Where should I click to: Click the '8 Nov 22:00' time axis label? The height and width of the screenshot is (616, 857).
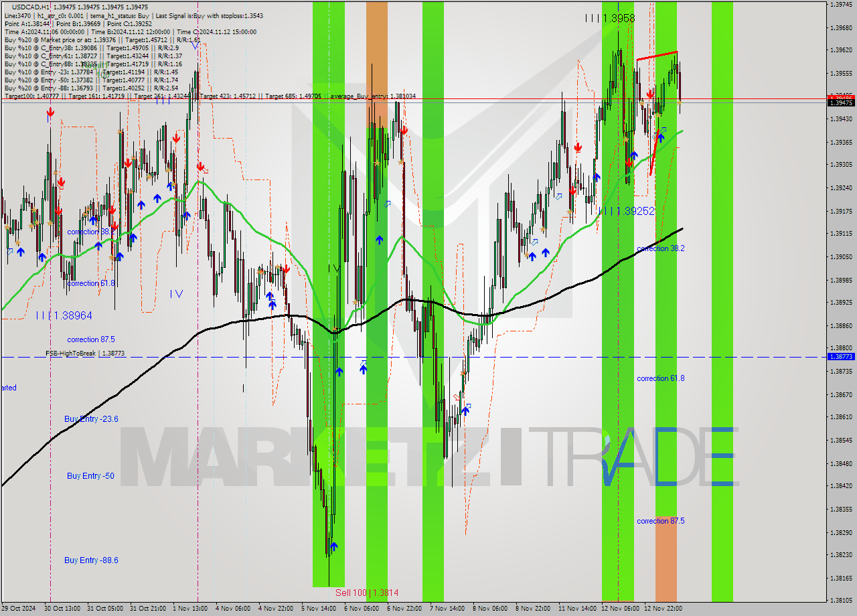tap(533, 608)
